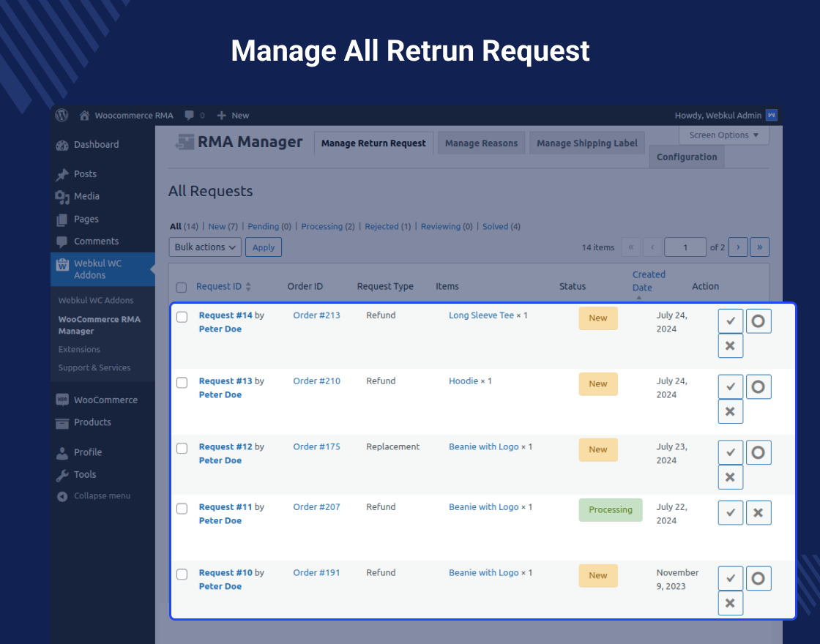
Task: Open the Manage Shipping Label tab
Action: pyautogui.click(x=587, y=143)
